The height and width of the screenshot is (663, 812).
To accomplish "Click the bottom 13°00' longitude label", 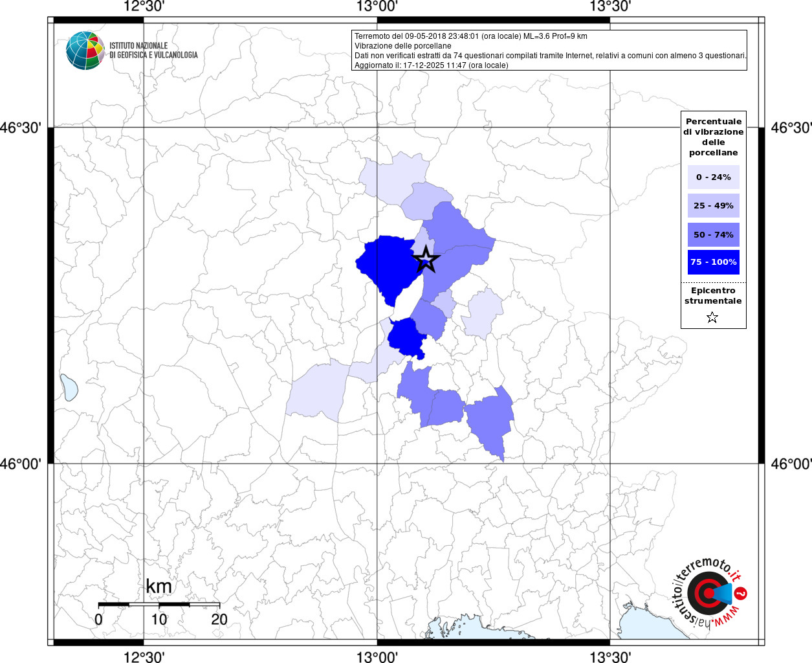I will pos(377,657).
